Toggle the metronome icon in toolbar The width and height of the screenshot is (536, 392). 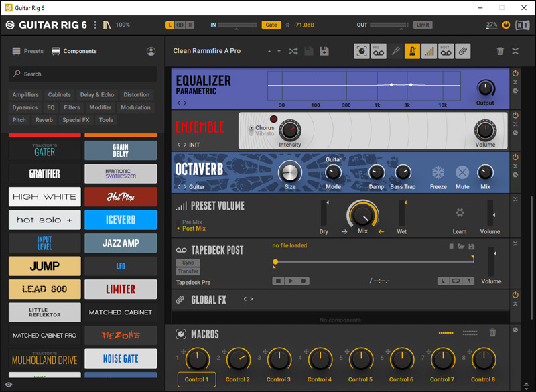click(412, 51)
